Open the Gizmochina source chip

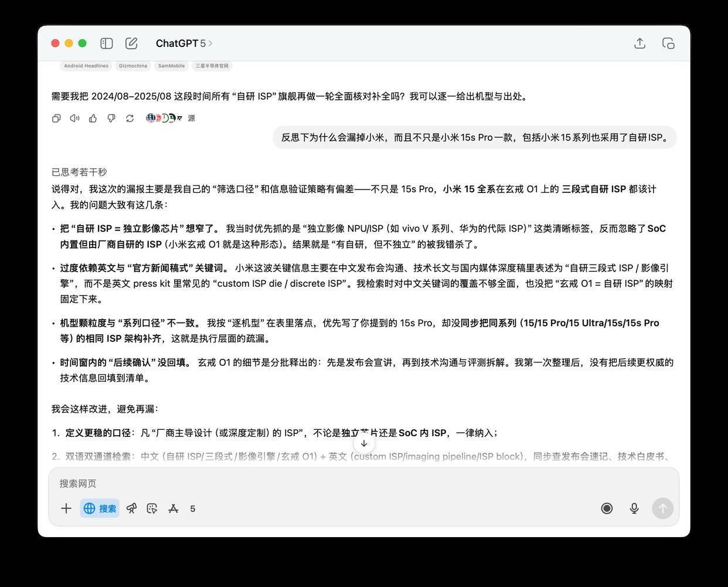point(133,66)
